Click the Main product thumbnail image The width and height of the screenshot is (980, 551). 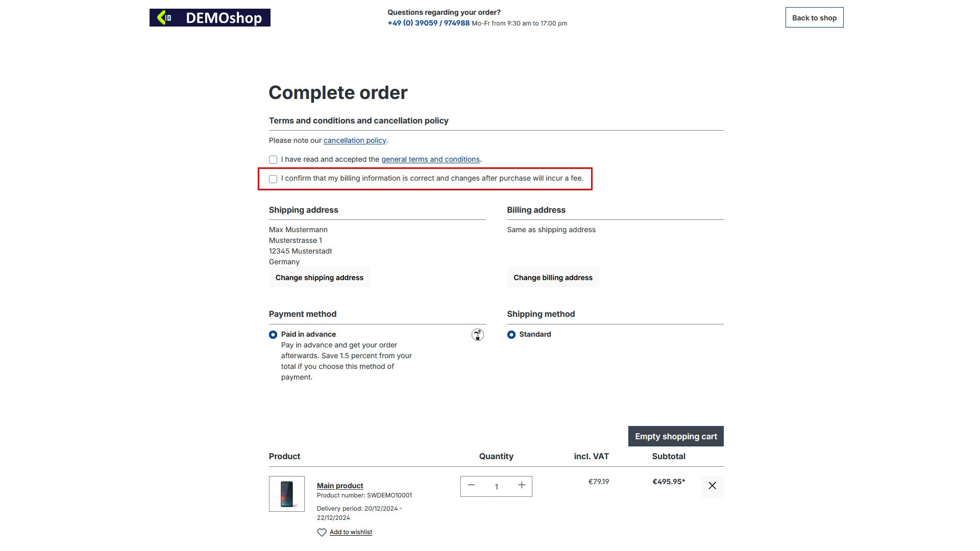[287, 494]
